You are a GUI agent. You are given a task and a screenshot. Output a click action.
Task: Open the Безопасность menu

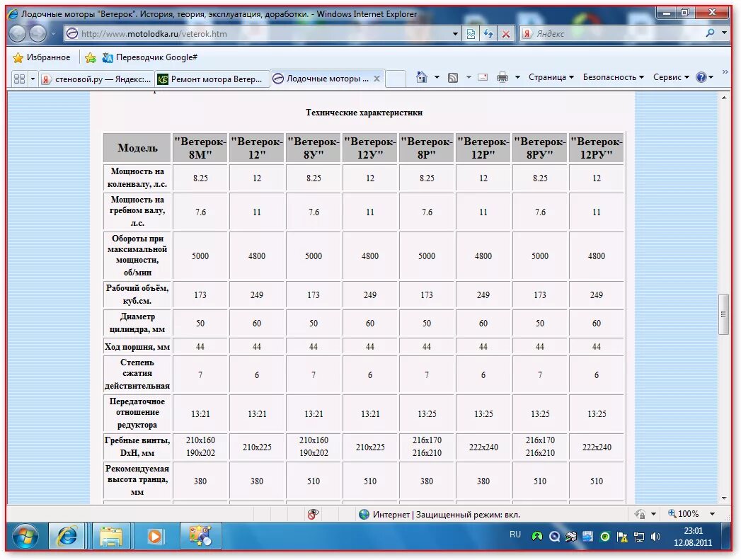[613, 77]
